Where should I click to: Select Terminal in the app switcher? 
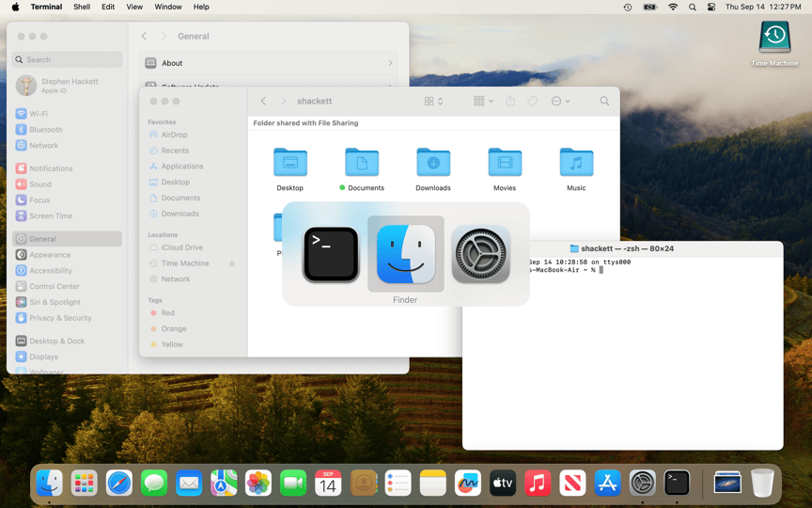[x=331, y=255]
